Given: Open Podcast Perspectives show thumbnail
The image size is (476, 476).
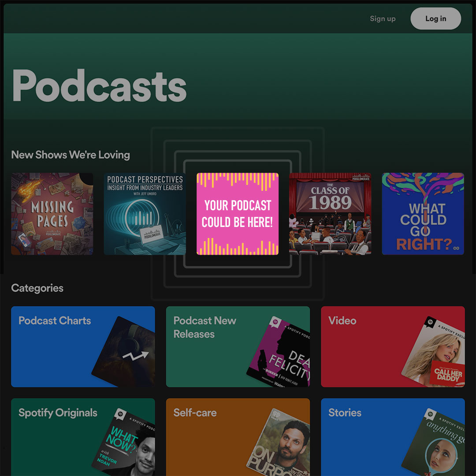Looking at the screenshot, I should point(145,214).
